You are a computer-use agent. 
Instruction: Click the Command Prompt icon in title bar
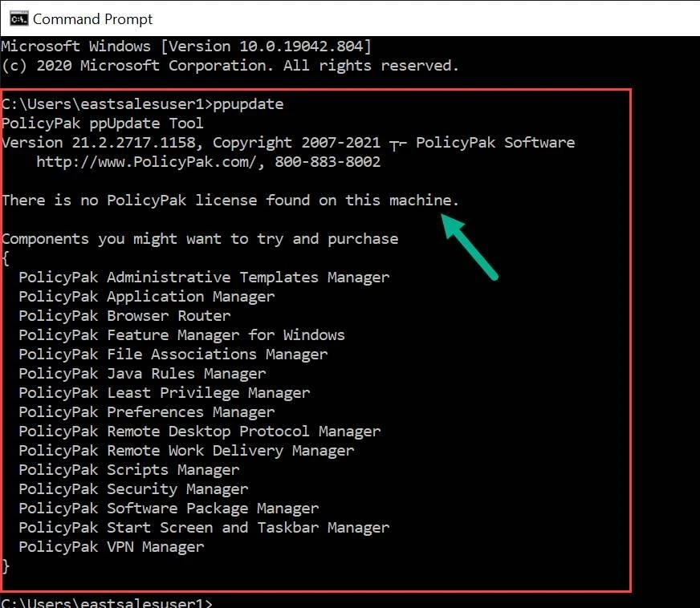pos(14,18)
